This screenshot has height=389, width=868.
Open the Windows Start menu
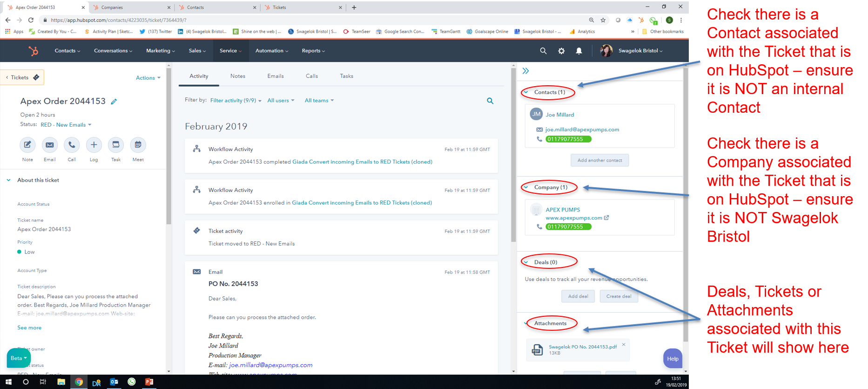(8, 382)
